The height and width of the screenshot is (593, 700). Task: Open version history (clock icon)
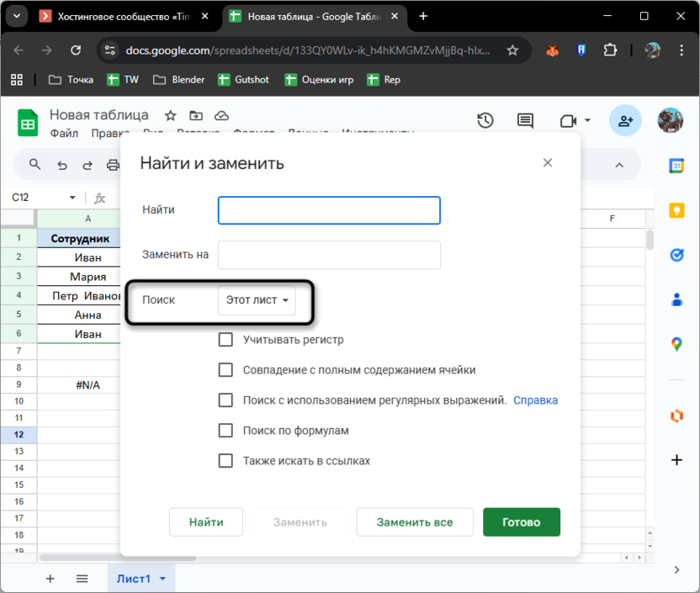coord(485,120)
